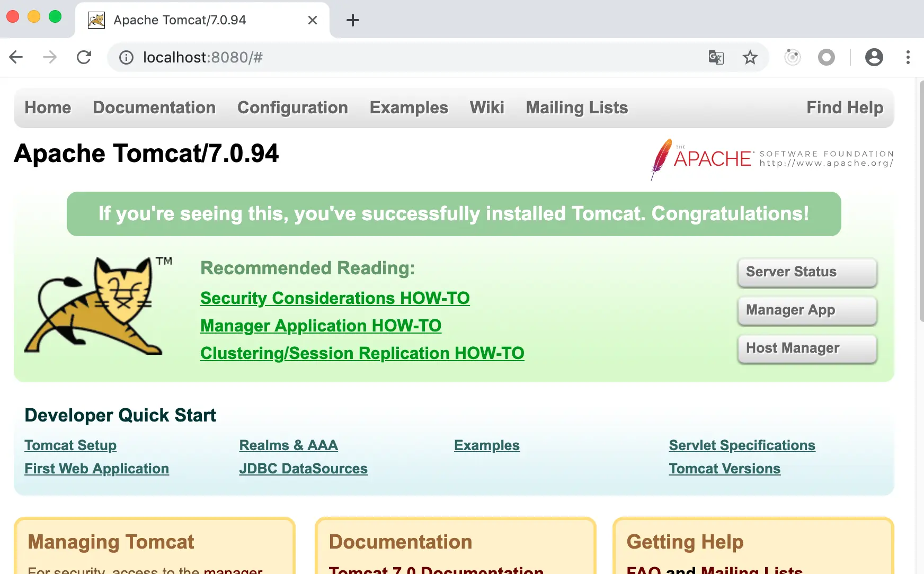This screenshot has height=574, width=924.
Task: Open the Host Manager button
Action: (807, 348)
